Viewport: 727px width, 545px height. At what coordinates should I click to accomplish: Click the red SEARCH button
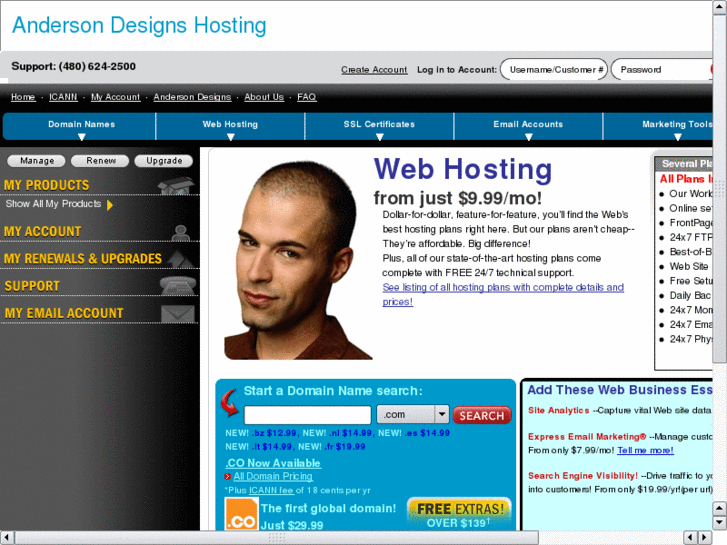click(482, 415)
